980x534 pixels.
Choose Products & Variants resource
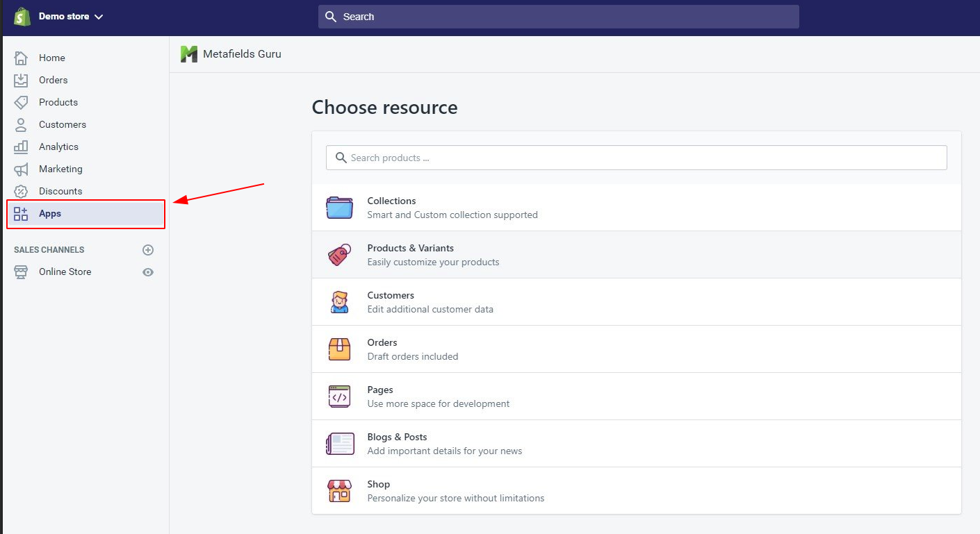pyautogui.click(x=636, y=255)
